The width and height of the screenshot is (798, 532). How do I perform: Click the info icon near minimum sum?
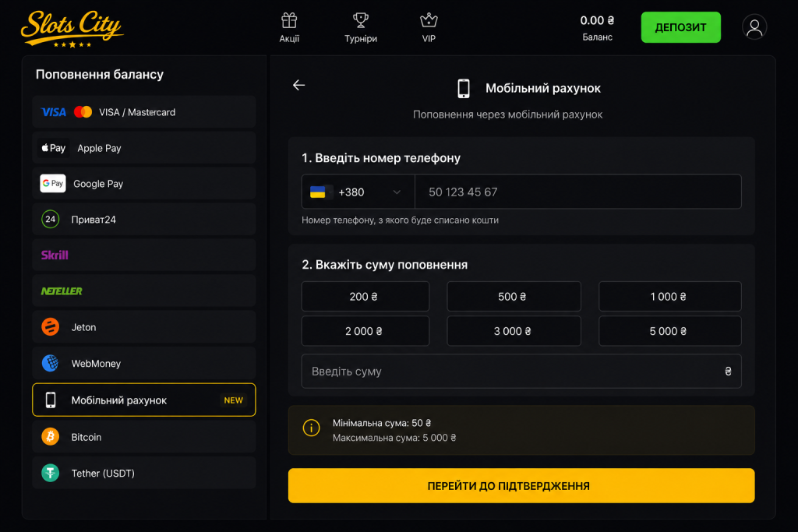pos(312,428)
